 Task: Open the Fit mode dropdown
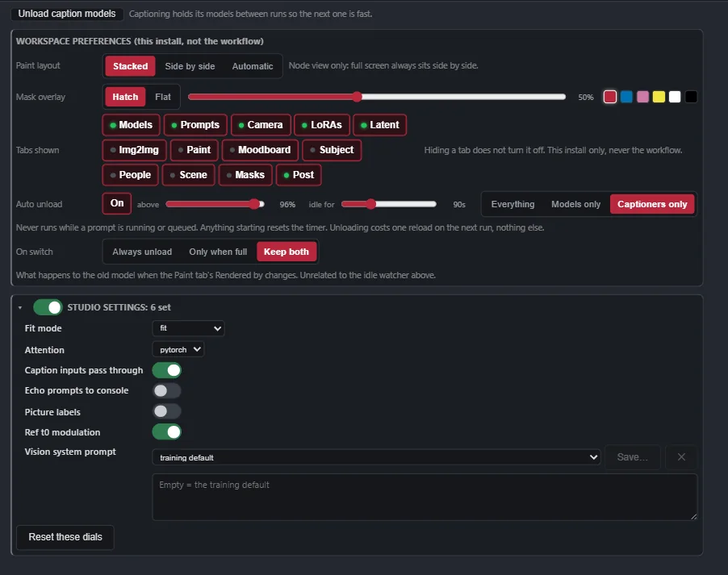click(x=188, y=328)
